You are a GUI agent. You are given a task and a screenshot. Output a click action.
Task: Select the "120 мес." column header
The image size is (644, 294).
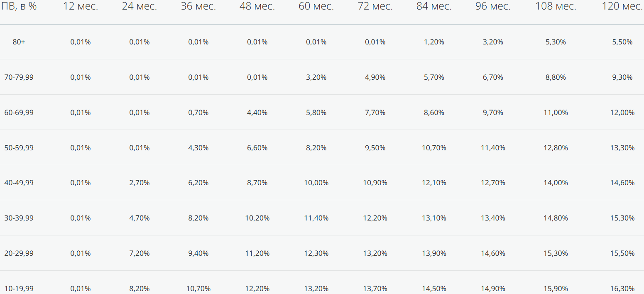click(x=622, y=6)
